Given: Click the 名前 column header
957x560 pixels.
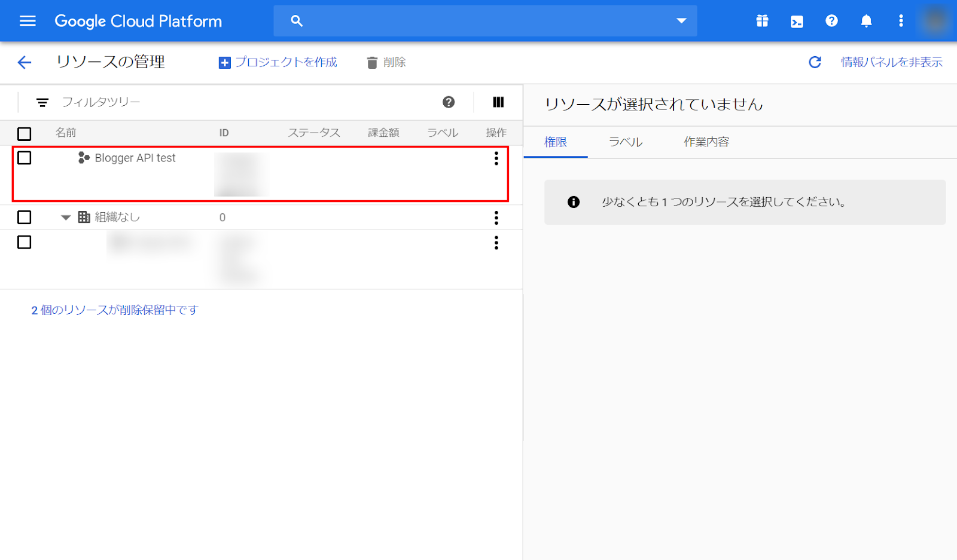Looking at the screenshot, I should point(66,133).
